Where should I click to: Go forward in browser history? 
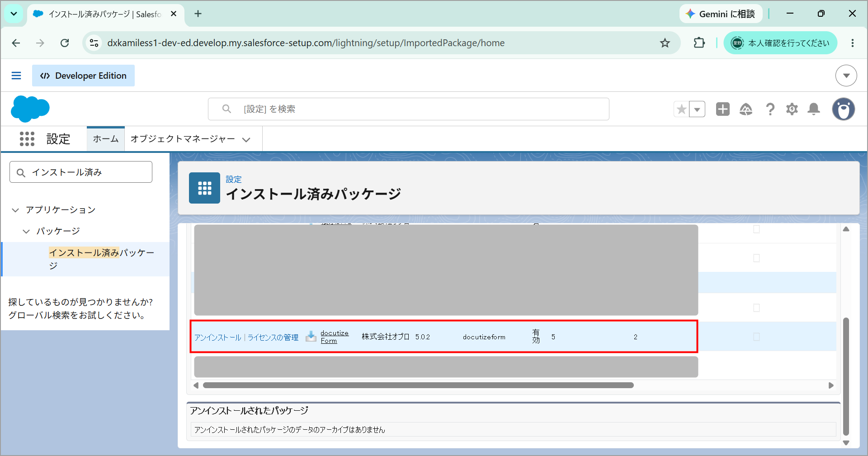(40, 43)
